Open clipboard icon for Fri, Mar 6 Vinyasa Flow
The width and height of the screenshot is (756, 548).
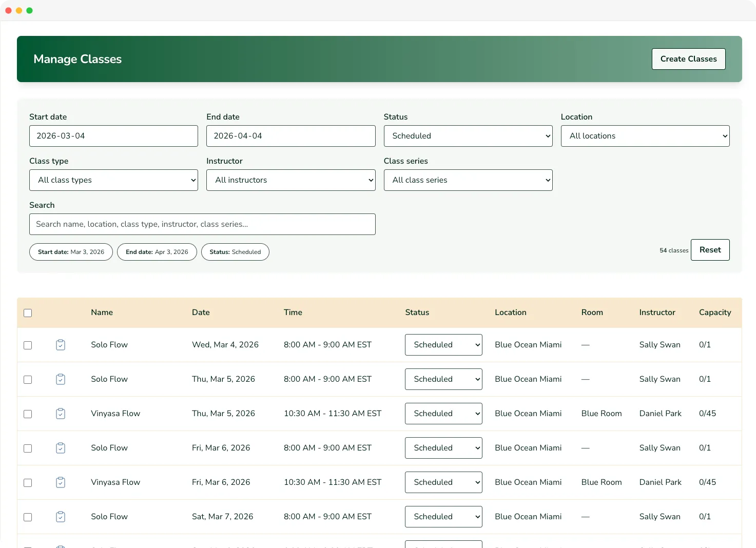61,482
